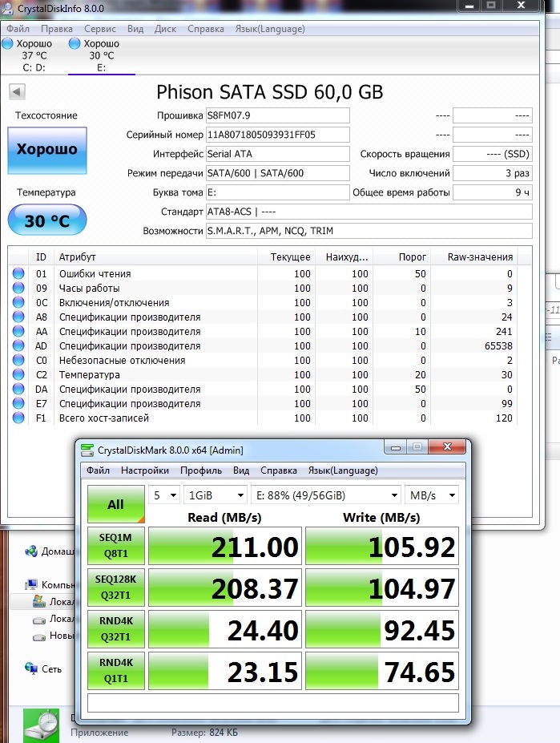Click the raw value 65538 in AD row

tap(498, 346)
